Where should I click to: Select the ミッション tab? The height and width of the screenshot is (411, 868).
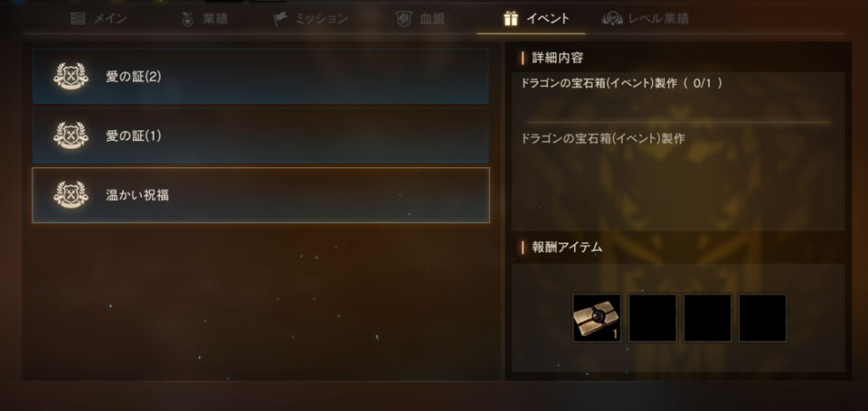click(x=310, y=19)
